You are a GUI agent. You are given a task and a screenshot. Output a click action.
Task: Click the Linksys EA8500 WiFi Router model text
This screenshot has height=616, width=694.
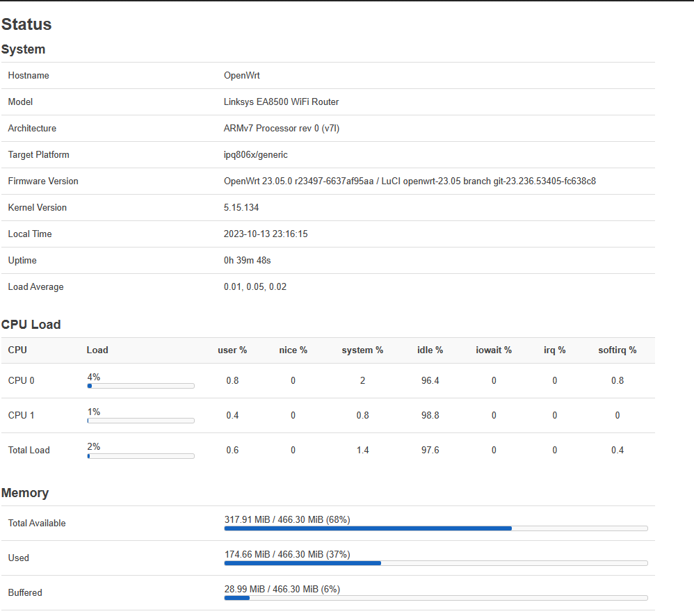[281, 102]
